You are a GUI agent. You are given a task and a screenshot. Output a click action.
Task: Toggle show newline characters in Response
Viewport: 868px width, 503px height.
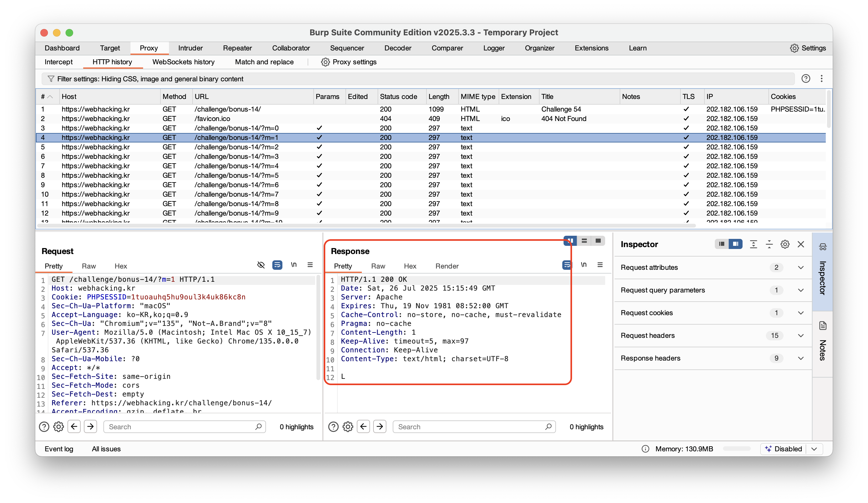pyautogui.click(x=583, y=265)
